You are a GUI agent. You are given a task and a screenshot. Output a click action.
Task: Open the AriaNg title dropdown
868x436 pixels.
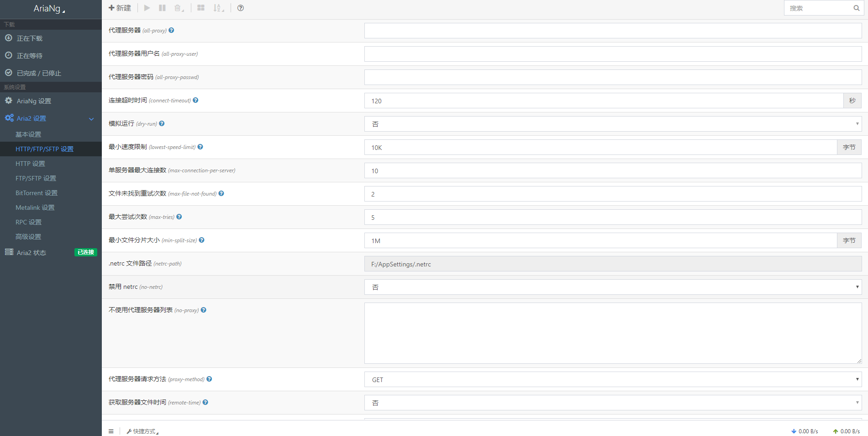tap(49, 9)
